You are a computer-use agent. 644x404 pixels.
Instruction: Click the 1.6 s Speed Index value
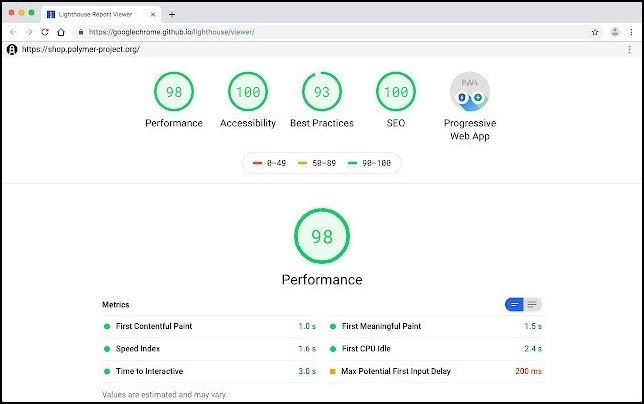tap(307, 349)
